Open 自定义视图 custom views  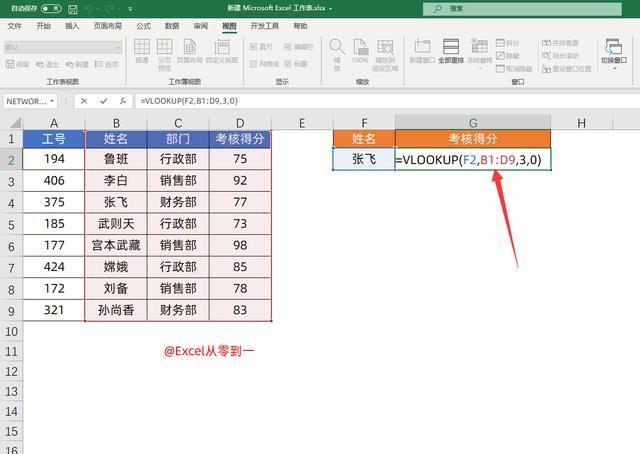222,51
